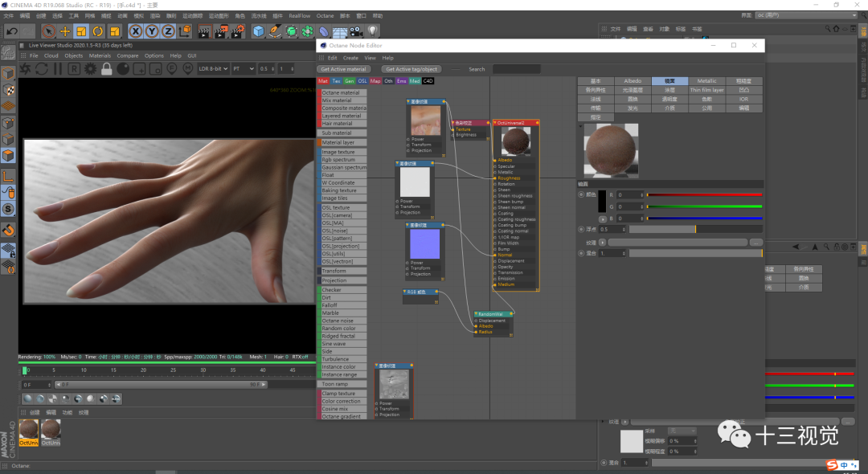Toggle the Tex node filter
Screen dimensions: 868x474
point(337,81)
